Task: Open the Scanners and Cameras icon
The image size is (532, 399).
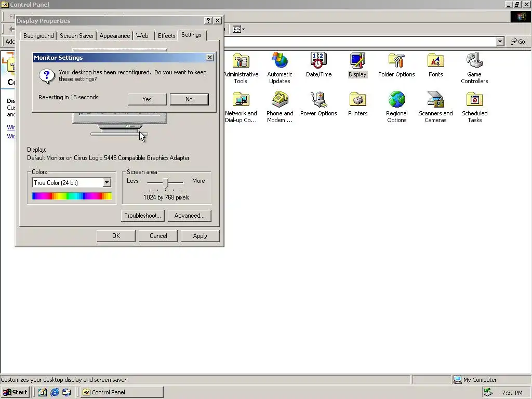Action: [436, 107]
